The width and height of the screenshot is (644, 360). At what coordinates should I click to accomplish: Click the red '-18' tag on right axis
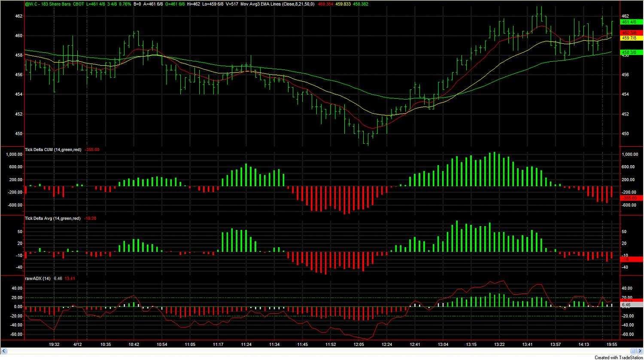[x=632, y=260]
